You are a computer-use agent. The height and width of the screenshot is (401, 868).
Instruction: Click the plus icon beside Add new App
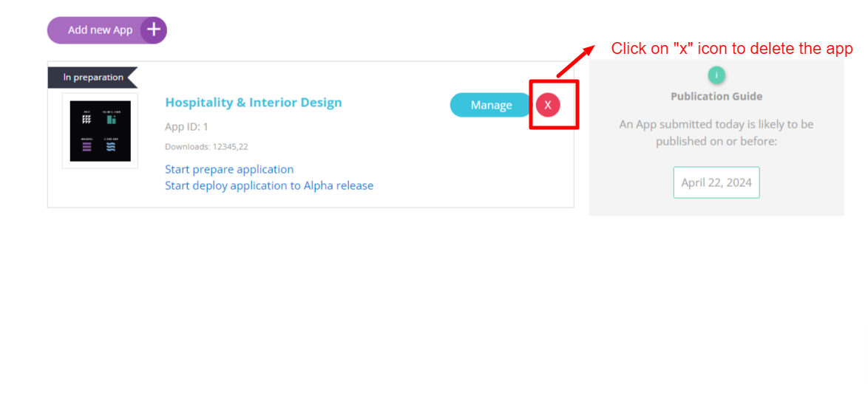click(x=154, y=30)
